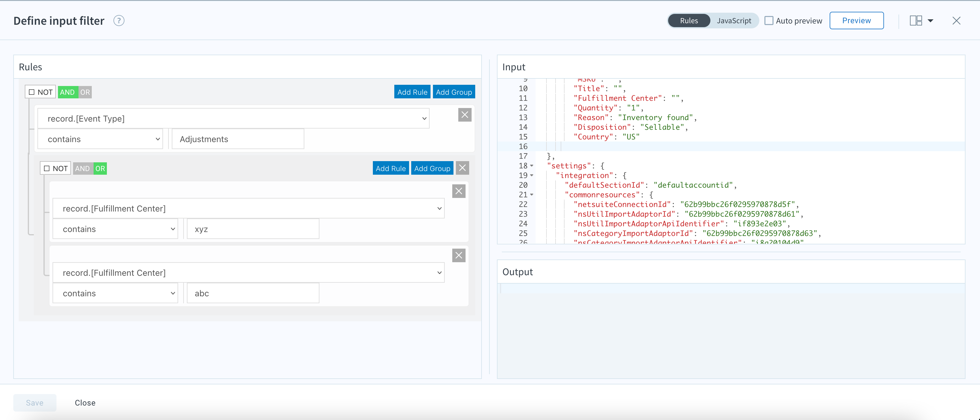Viewport: 980px width, 420px height.
Task: Add Group to the nested group
Action: coord(432,168)
